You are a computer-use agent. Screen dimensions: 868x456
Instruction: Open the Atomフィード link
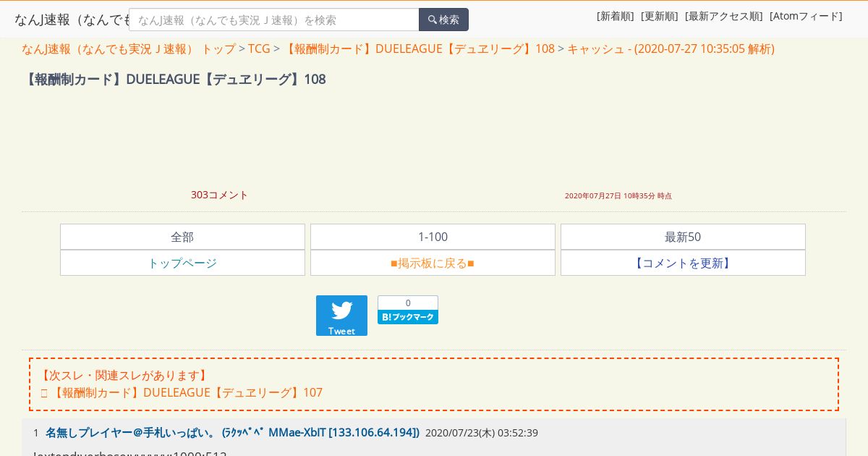tap(806, 16)
